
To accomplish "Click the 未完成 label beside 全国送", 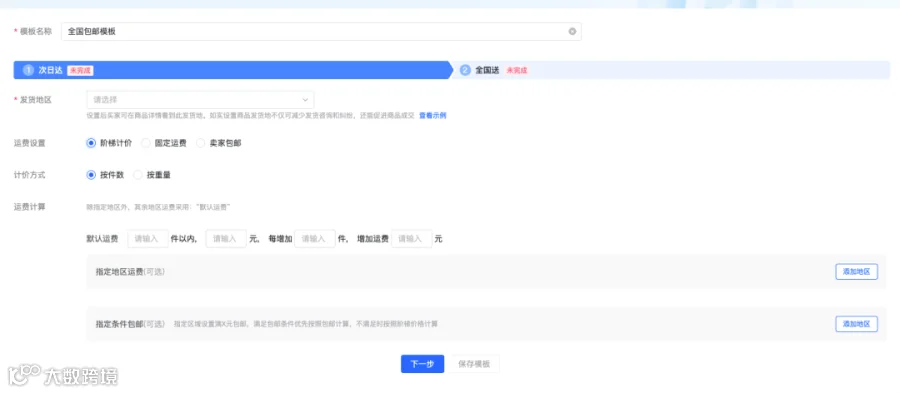I will point(517,70).
